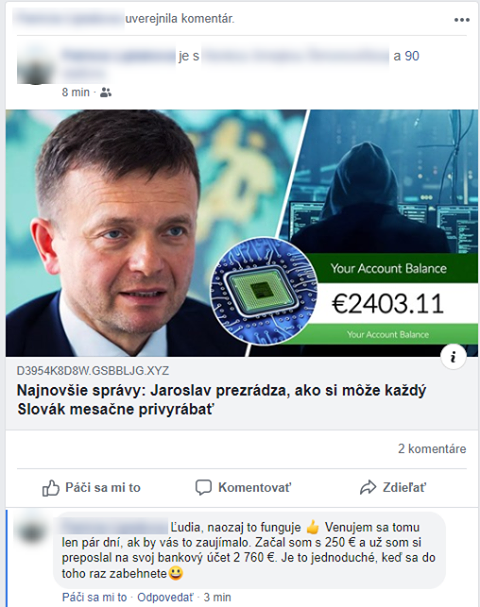Click the 'a 90' other people link
This screenshot has height=607, width=480.
pos(406,56)
